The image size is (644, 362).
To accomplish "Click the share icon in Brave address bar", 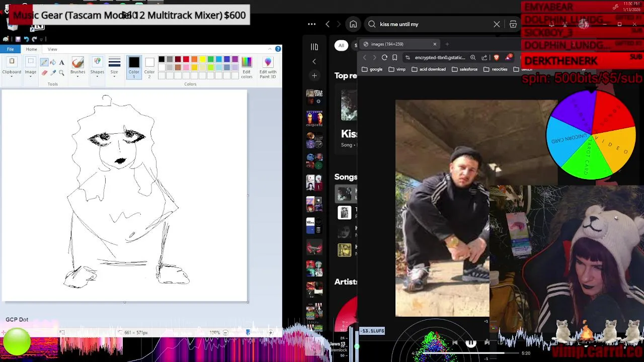I will pos(484,57).
